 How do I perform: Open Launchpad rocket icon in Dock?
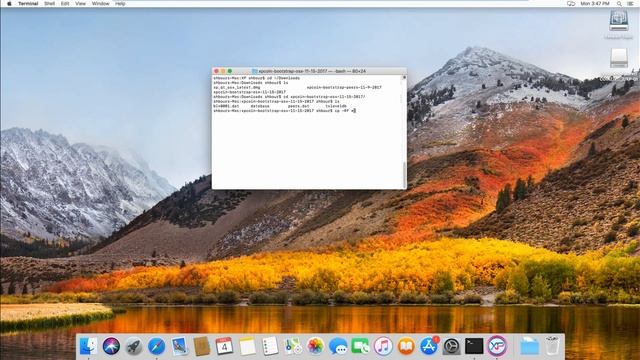(133, 346)
